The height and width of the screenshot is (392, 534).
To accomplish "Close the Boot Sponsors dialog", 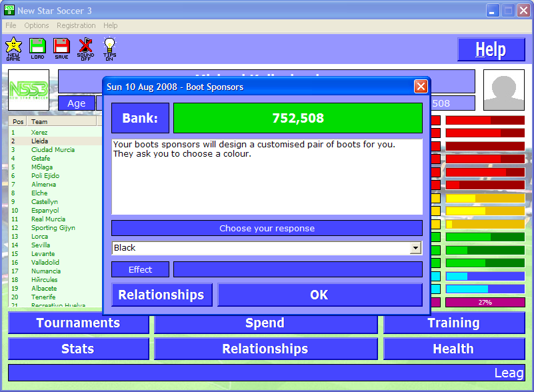I will pyautogui.click(x=421, y=87).
